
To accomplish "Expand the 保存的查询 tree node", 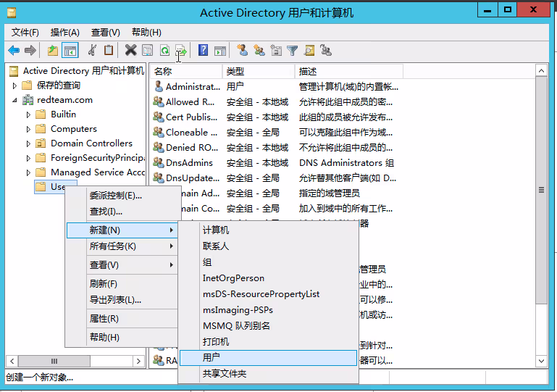I will click(15, 86).
